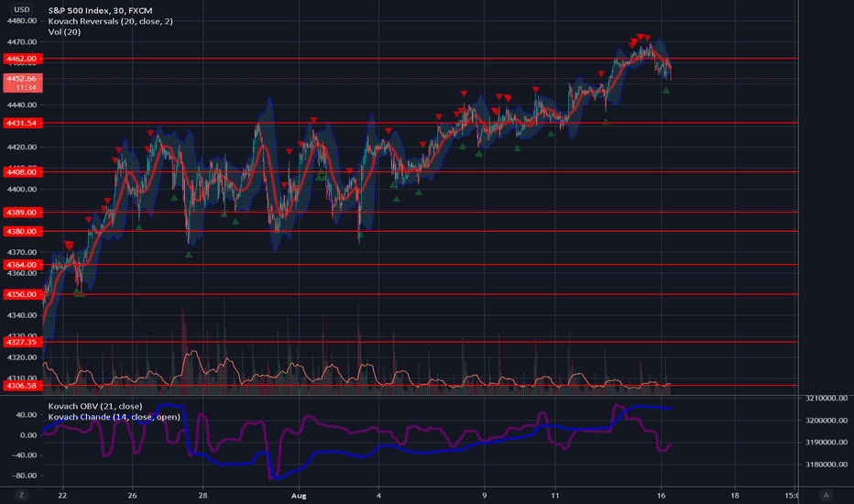Click the 4480.00 price axis value

click(x=22, y=21)
